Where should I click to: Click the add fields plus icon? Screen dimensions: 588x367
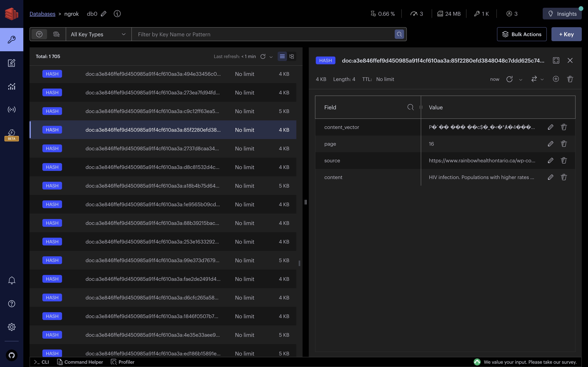(556, 79)
